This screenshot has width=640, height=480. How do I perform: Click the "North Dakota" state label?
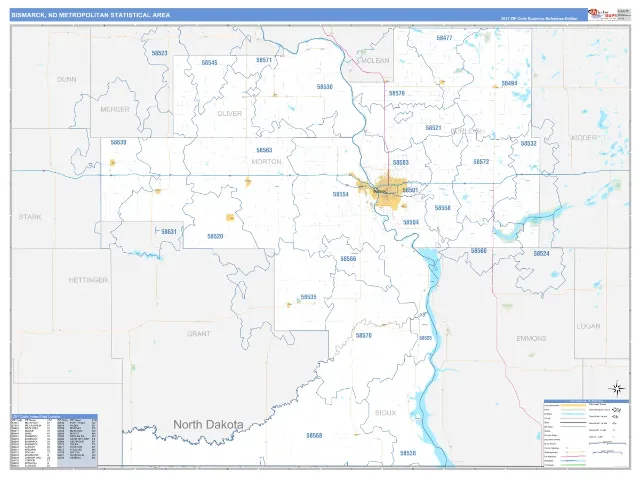point(208,424)
